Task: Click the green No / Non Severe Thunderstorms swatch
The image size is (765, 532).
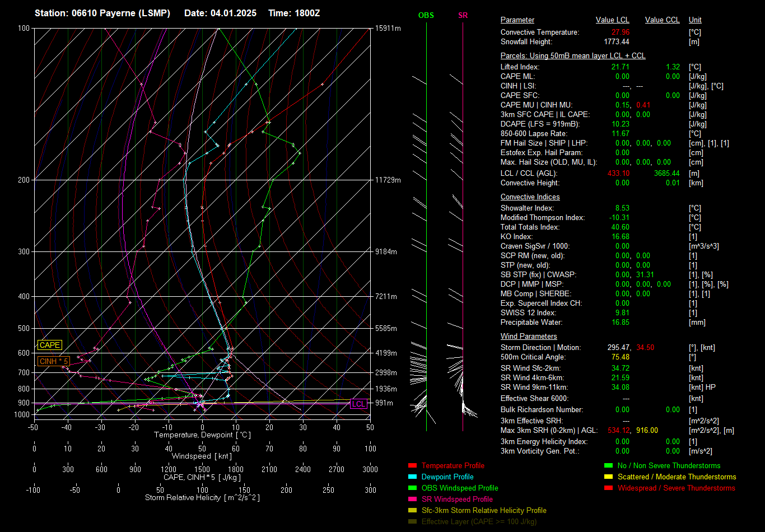Action: point(609,465)
